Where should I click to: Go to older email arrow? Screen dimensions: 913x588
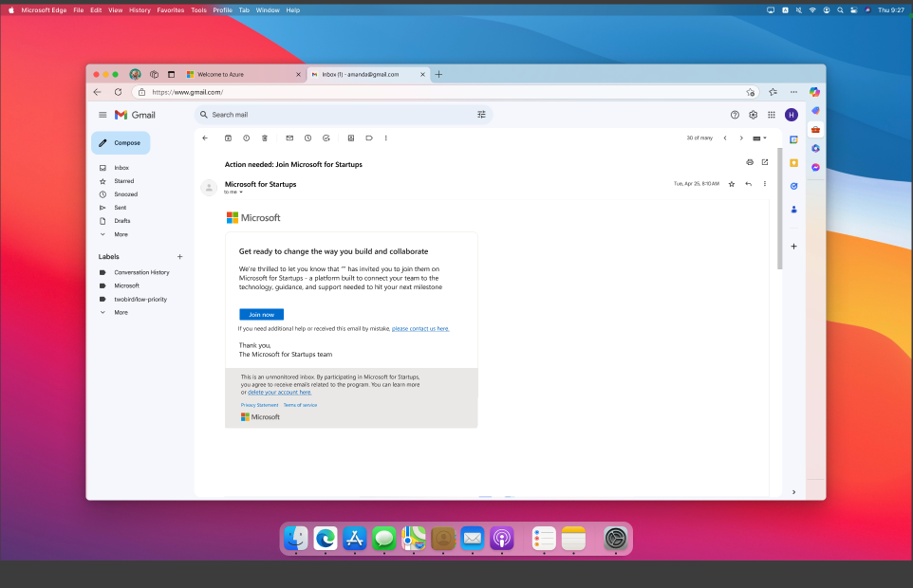741,138
